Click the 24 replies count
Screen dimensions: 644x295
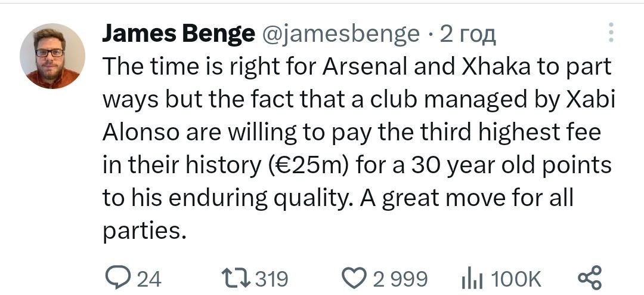[x=149, y=279]
